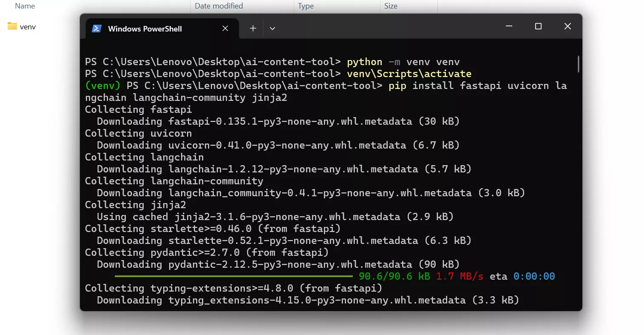Screen dimensions: 644x335
Task: Click the yellow folder icon beside venv
Action: pos(11,26)
